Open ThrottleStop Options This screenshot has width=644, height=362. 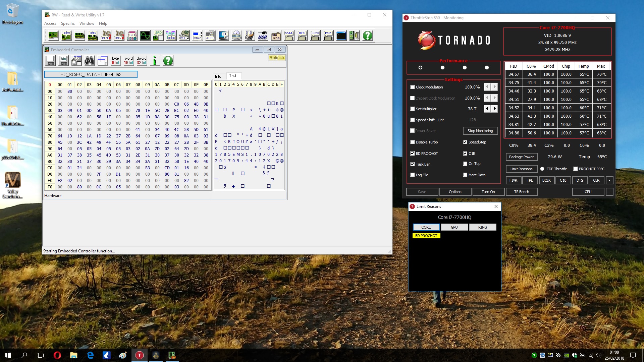455,192
